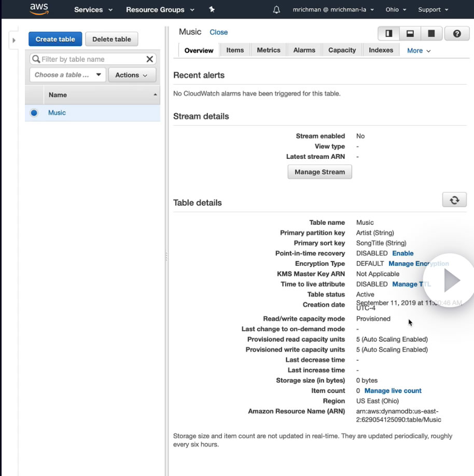The height and width of the screenshot is (476, 474).
Task: Click the Recent alerts heading
Action: [199, 75]
